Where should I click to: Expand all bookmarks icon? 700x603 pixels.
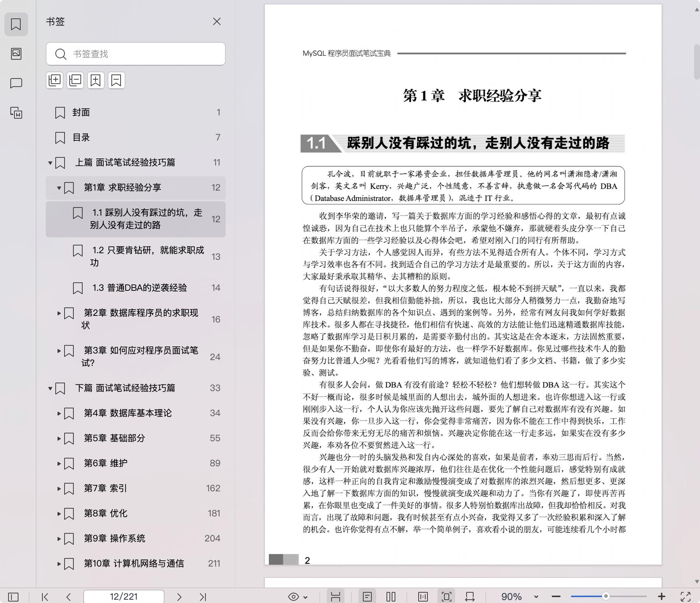[x=55, y=80]
